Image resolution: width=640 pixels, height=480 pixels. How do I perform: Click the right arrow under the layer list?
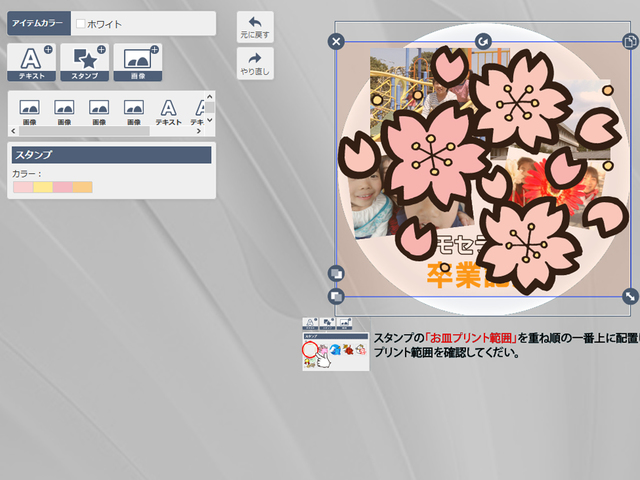(x=199, y=131)
